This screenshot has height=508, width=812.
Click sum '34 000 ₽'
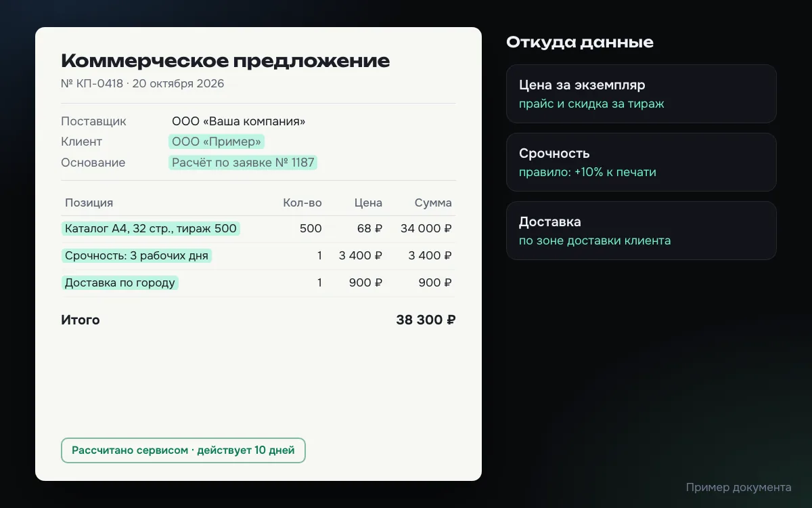426,228
